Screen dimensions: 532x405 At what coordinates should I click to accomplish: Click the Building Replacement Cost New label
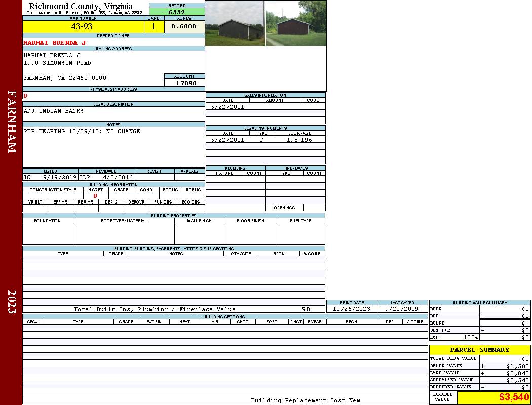(306, 400)
